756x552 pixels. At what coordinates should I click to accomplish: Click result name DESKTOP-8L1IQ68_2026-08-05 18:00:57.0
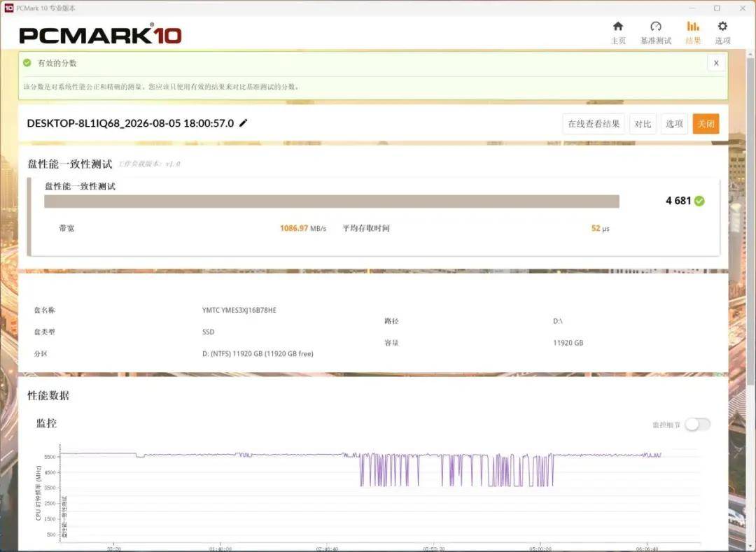(130, 123)
